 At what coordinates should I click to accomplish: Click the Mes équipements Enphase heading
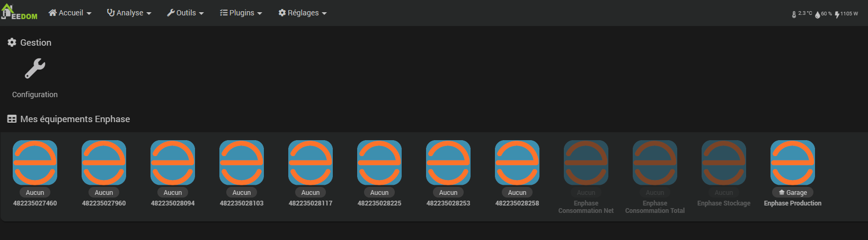[75, 119]
